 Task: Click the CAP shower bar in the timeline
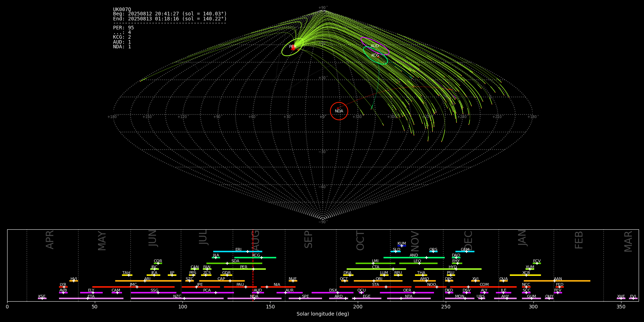click(x=222, y=281)
